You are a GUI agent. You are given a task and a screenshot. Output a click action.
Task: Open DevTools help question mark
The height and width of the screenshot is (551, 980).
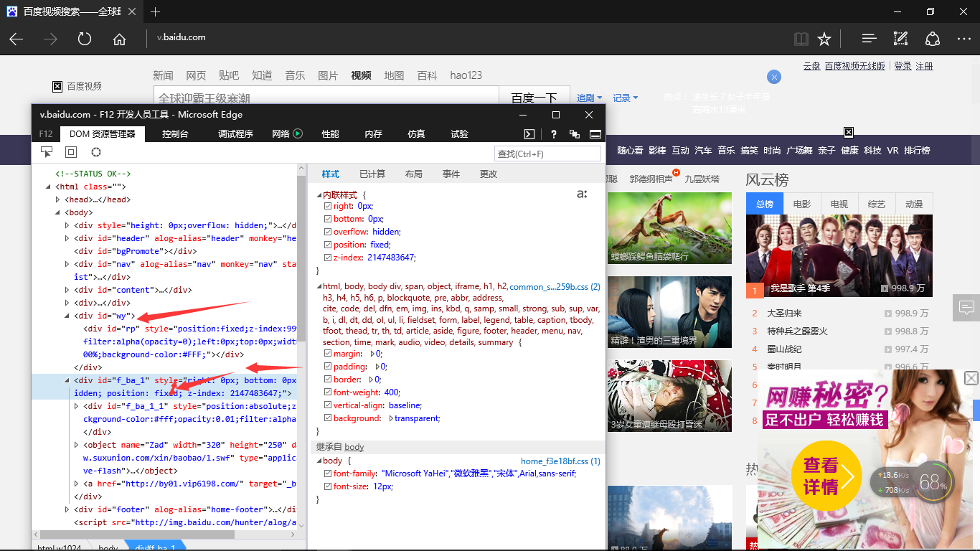[x=554, y=133]
